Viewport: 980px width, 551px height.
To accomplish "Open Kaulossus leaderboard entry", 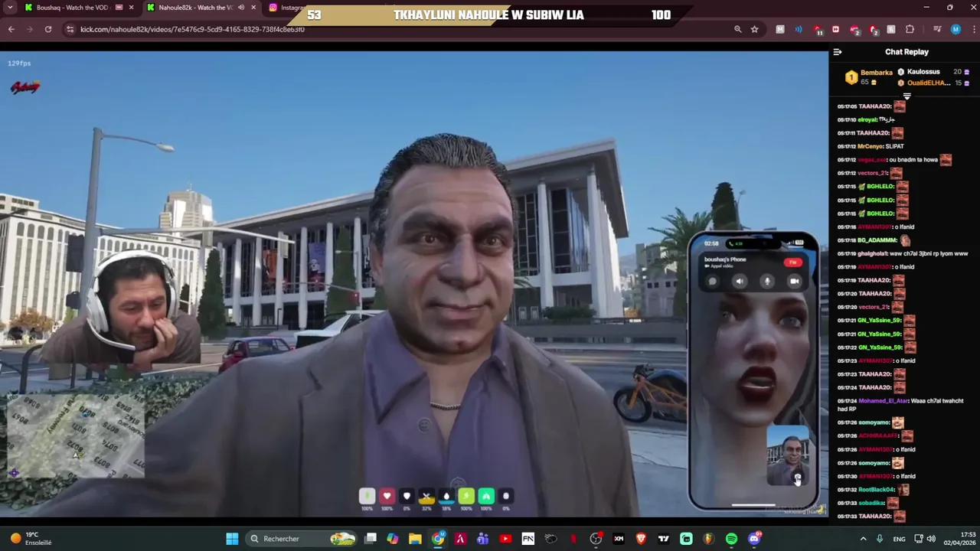I will [x=923, y=72].
